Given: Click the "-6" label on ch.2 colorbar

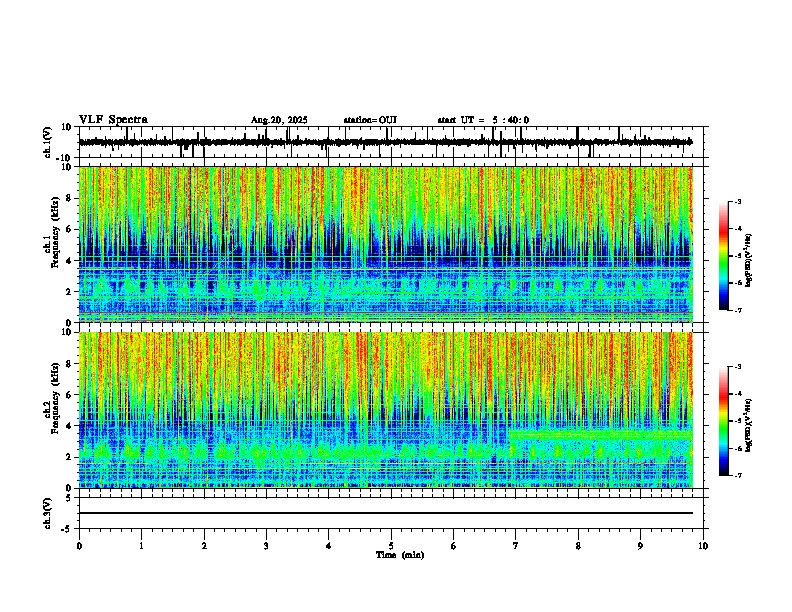Looking at the screenshot, I should pyautogui.click(x=738, y=448).
